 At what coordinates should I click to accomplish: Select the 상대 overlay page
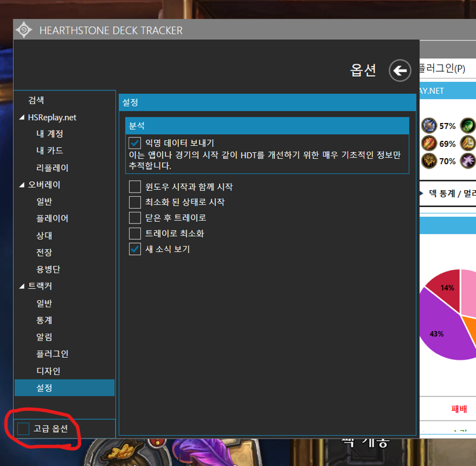44,235
